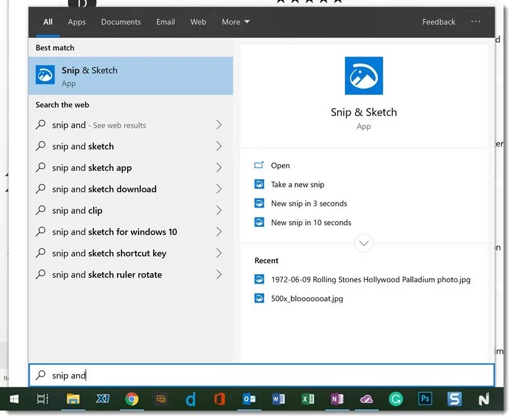The width and height of the screenshot is (513, 420).
Task: Open the Grammarly taskbar icon
Action: [x=395, y=399]
